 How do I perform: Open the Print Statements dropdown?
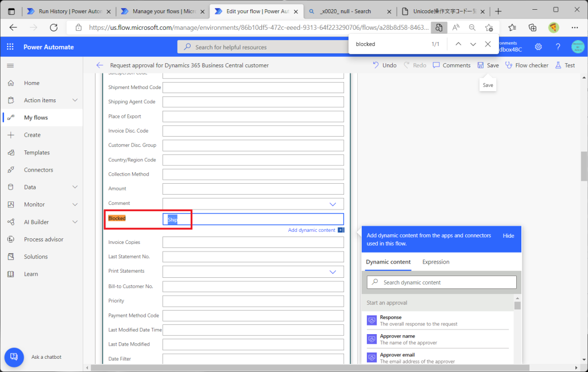coord(332,272)
